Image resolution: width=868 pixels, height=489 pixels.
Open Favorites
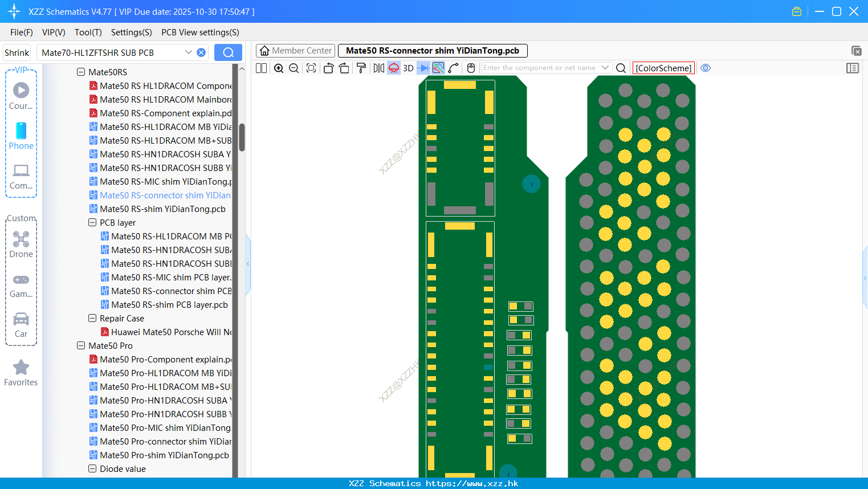click(x=21, y=373)
